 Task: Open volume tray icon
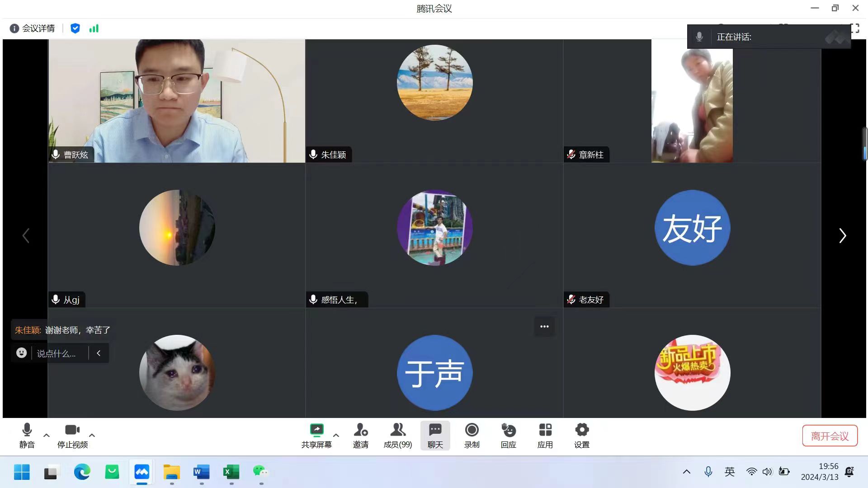pyautogui.click(x=767, y=472)
